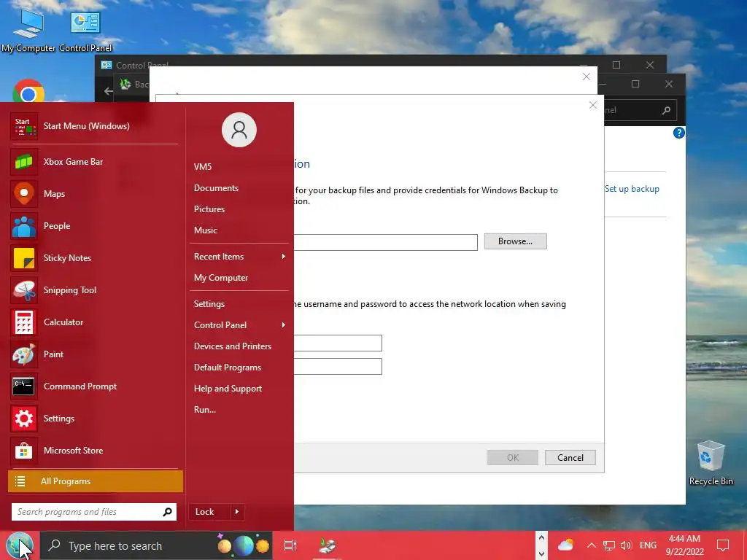Click the username input field
This screenshot has height=560, width=747.
tap(338, 343)
